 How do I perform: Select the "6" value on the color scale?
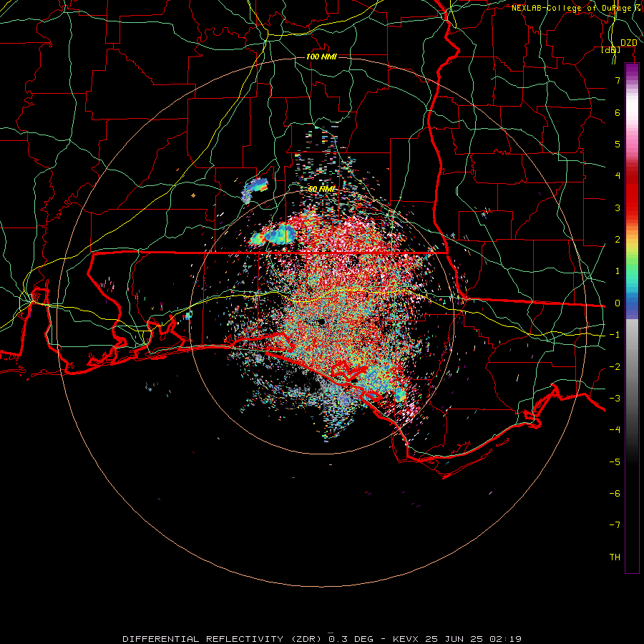click(x=618, y=112)
